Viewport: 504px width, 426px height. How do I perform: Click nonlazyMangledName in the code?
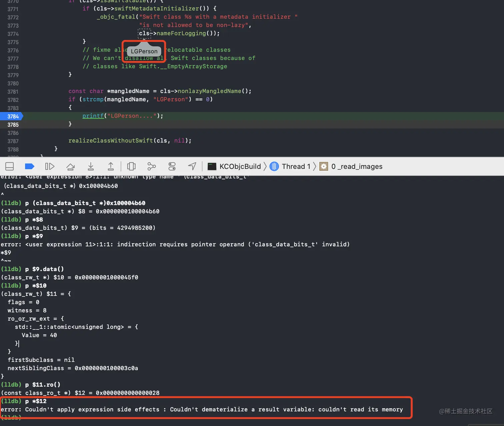(209, 91)
